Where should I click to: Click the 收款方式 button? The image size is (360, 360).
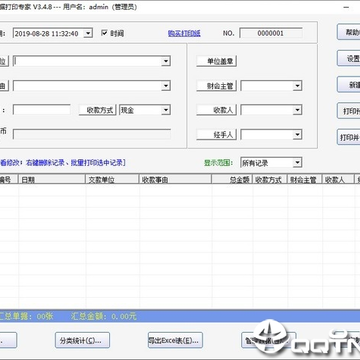[98, 110]
